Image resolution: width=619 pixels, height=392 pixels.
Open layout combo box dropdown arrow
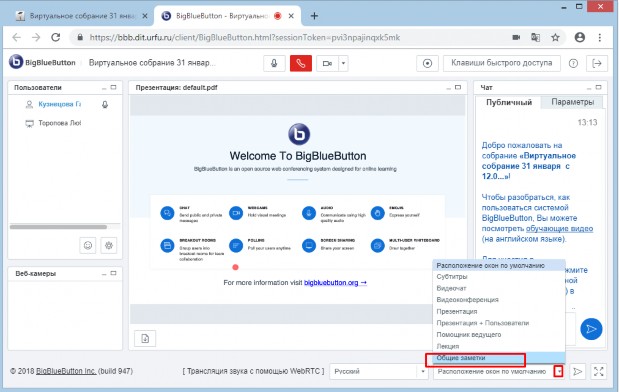[559, 371]
